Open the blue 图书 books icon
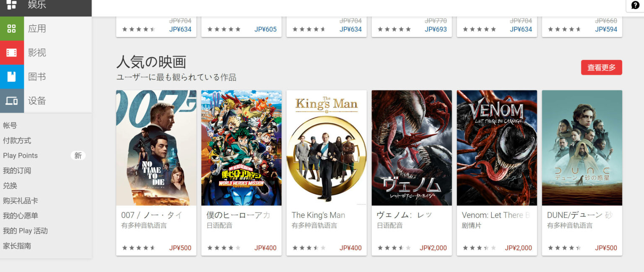 point(12,77)
